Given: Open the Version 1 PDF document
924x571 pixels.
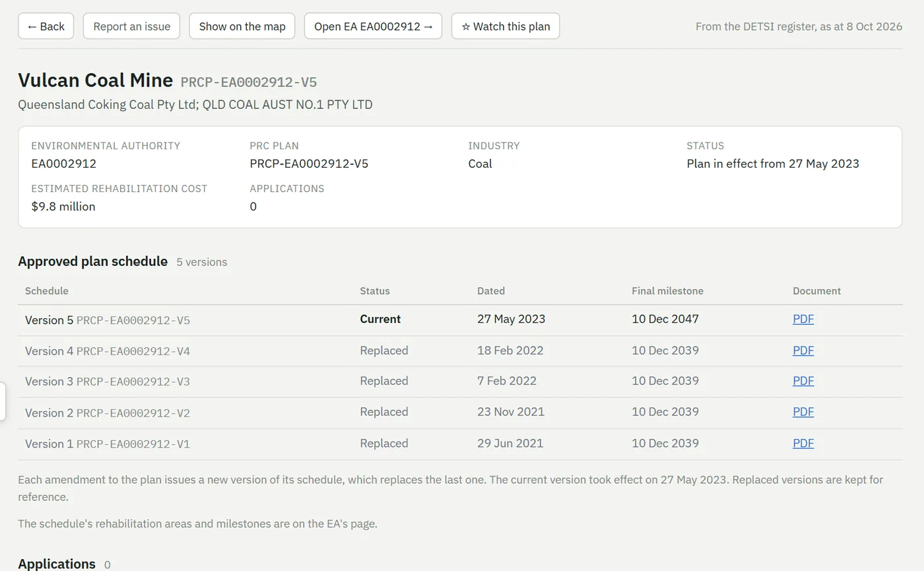Looking at the screenshot, I should [803, 444].
